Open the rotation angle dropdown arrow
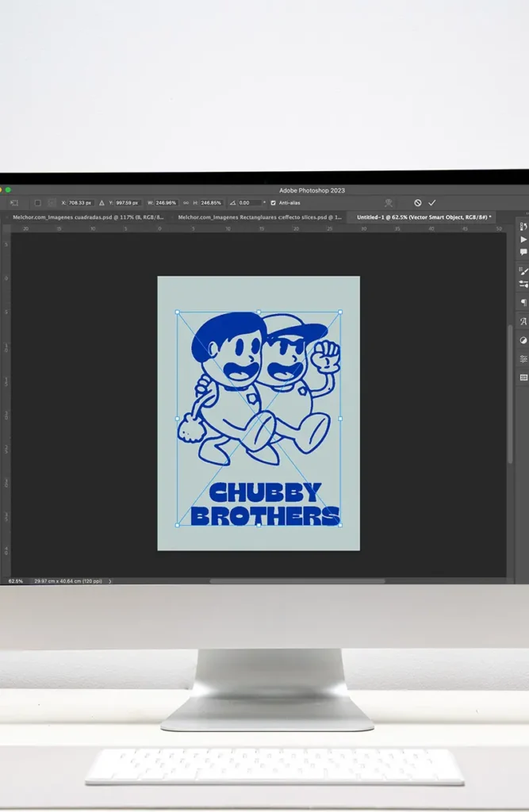The width and height of the screenshot is (529, 812). [x=264, y=203]
